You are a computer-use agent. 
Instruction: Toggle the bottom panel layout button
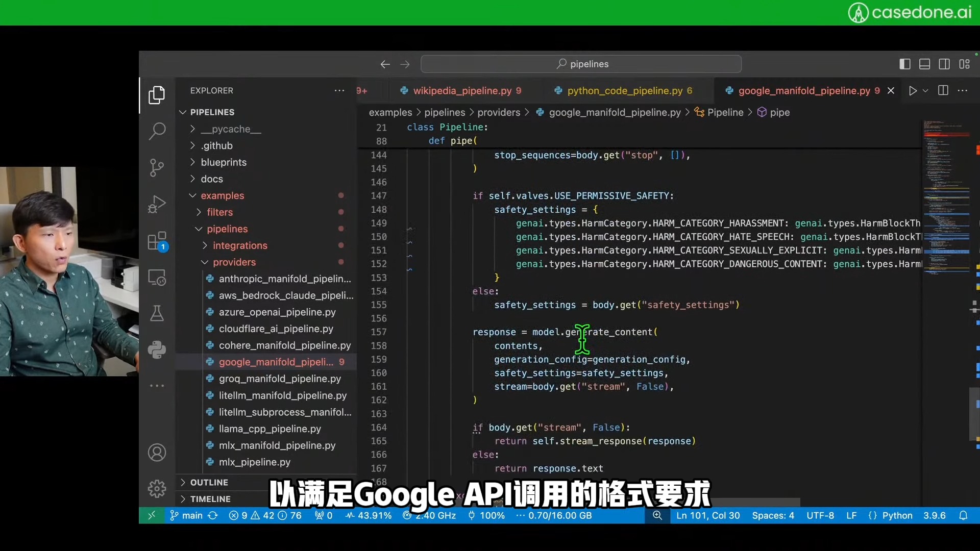tap(924, 64)
